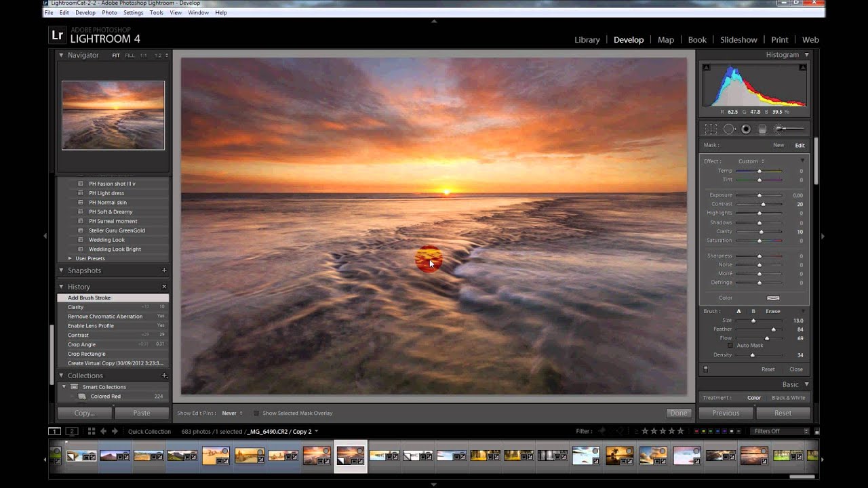
Task: Clear History panel using the X icon
Action: (164, 287)
